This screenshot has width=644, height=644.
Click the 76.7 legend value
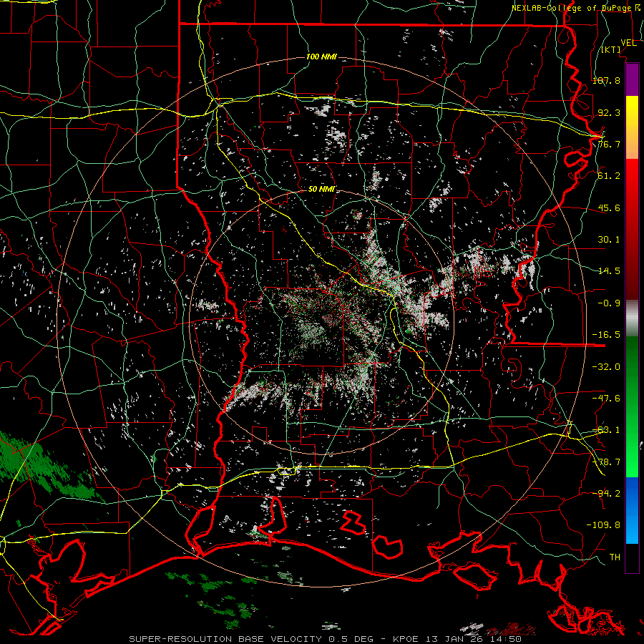pyautogui.click(x=609, y=145)
